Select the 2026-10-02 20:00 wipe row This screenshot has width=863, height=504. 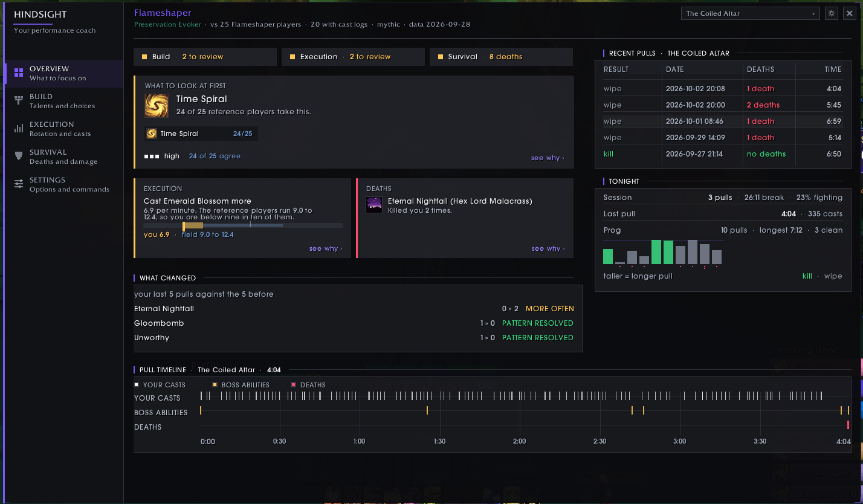coord(723,105)
